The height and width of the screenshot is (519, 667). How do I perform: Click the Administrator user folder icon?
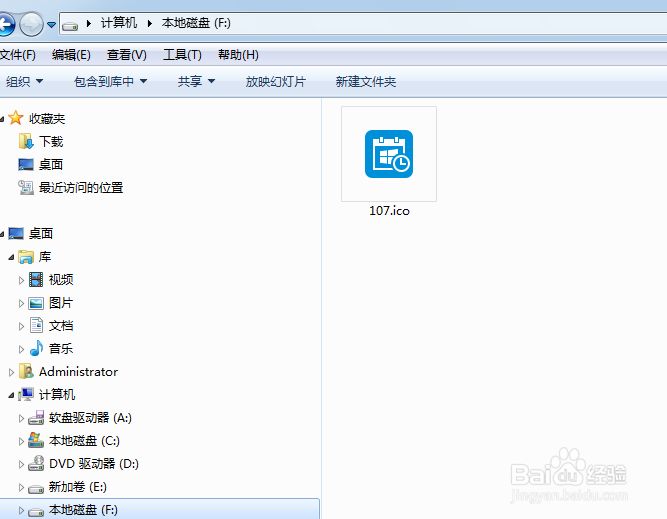26,371
